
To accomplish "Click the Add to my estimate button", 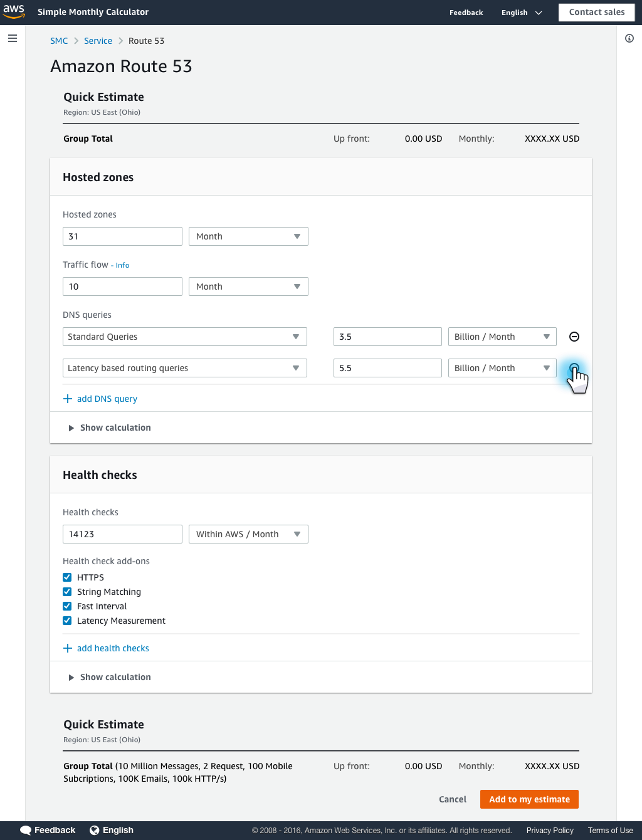I will click(x=529, y=799).
